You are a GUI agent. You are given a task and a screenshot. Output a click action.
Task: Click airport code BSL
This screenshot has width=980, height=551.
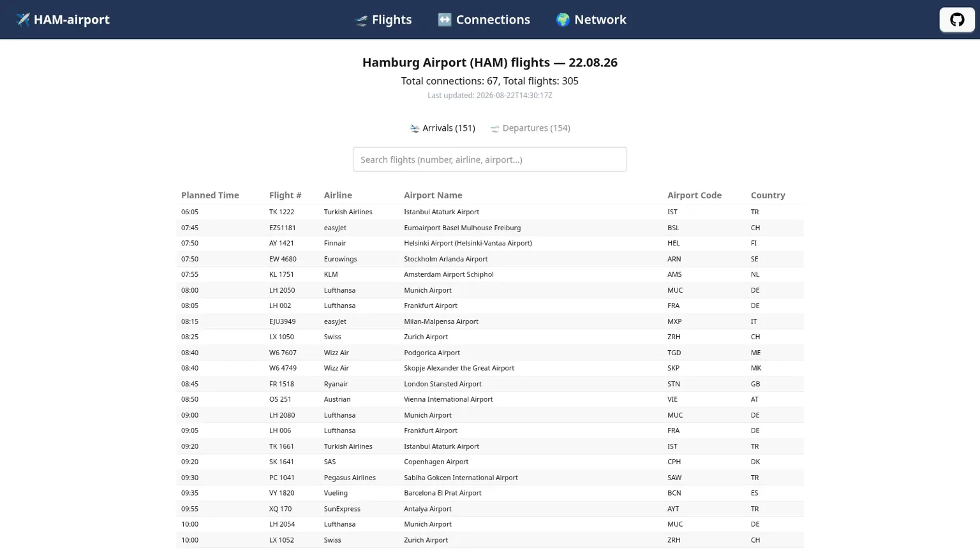[673, 228]
